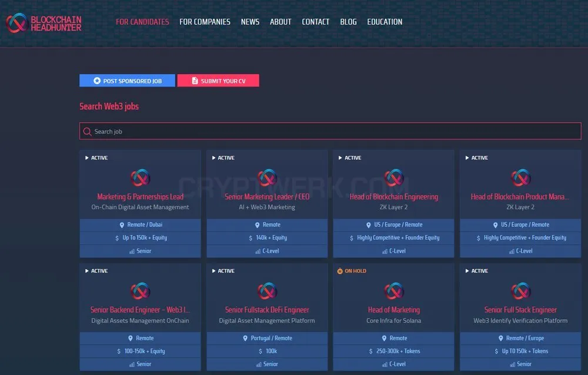Click location pin icon next to Remote / Europe
Screen dimensions: 588x375
point(500,338)
